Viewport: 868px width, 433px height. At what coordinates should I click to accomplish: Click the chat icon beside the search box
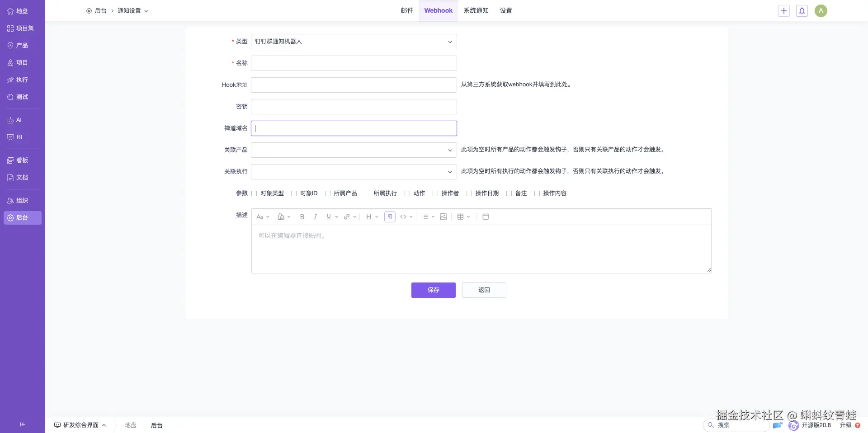click(778, 425)
